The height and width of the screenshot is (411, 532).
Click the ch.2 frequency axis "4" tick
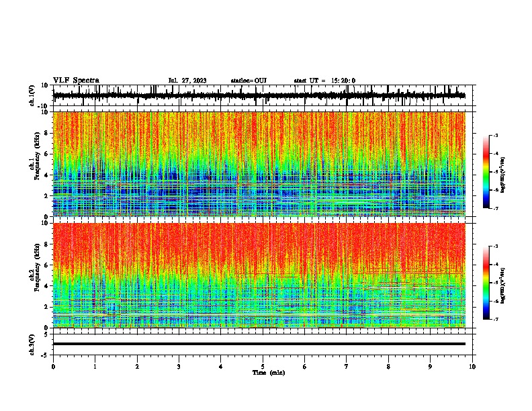point(46,286)
